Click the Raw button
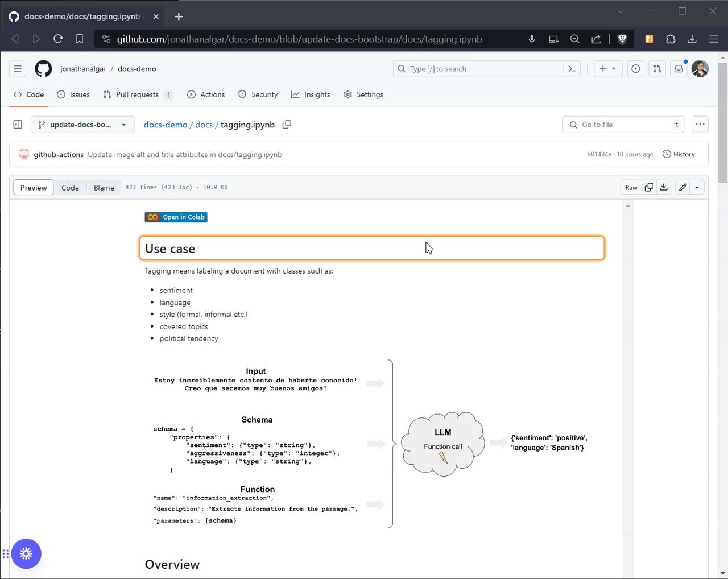 (631, 187)
